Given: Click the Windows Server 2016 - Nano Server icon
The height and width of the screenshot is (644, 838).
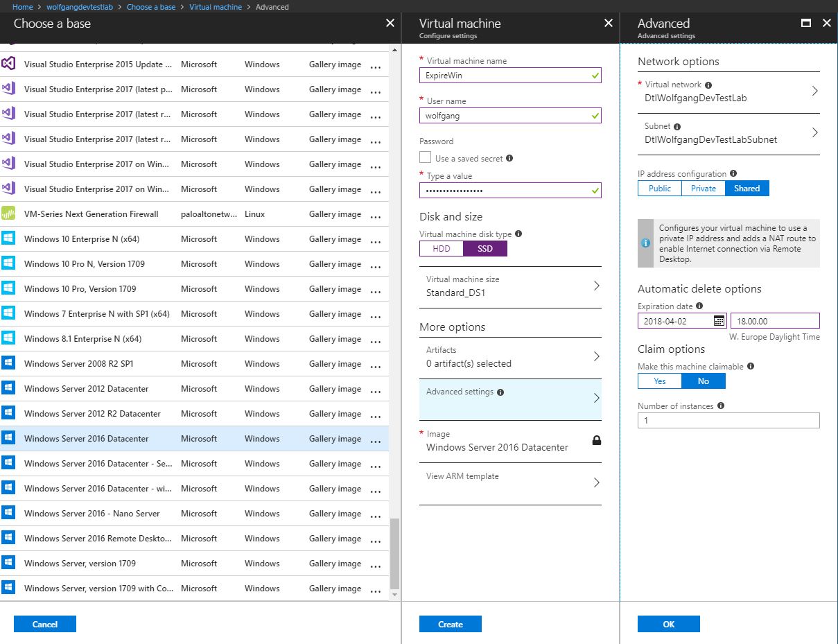Looking at the screenshot, I should click(x=8, y=513).
